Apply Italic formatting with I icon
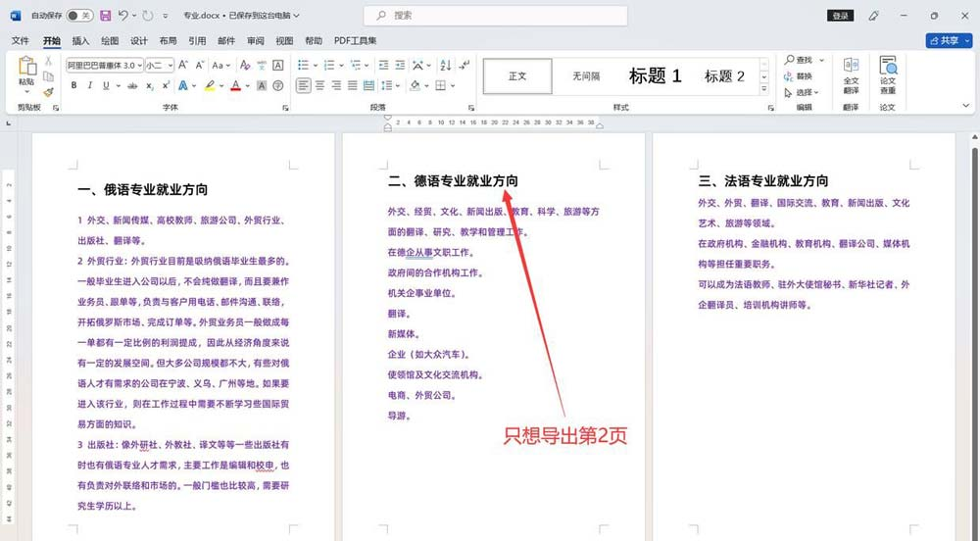This screenshot has height=541, width=980. (89, 85)
